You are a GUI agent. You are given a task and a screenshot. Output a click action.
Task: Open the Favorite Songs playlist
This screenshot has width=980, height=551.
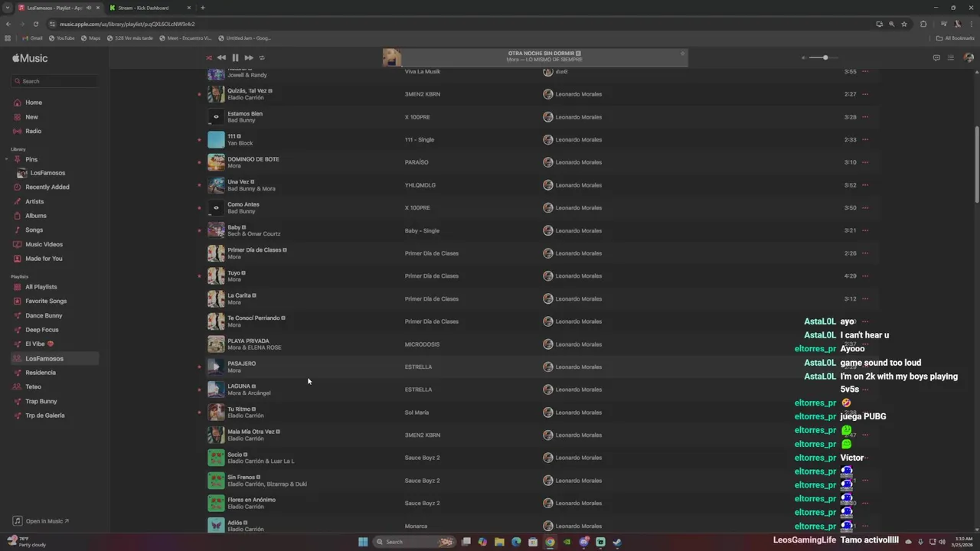point(46,302)
